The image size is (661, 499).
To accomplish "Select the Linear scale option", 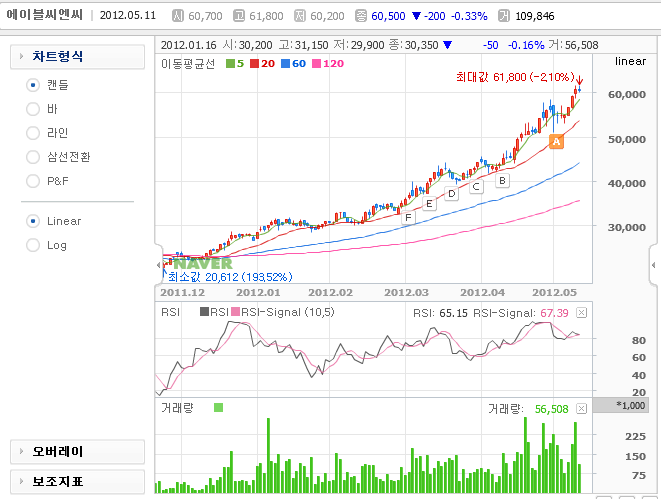I will click(x=33, y=221).
